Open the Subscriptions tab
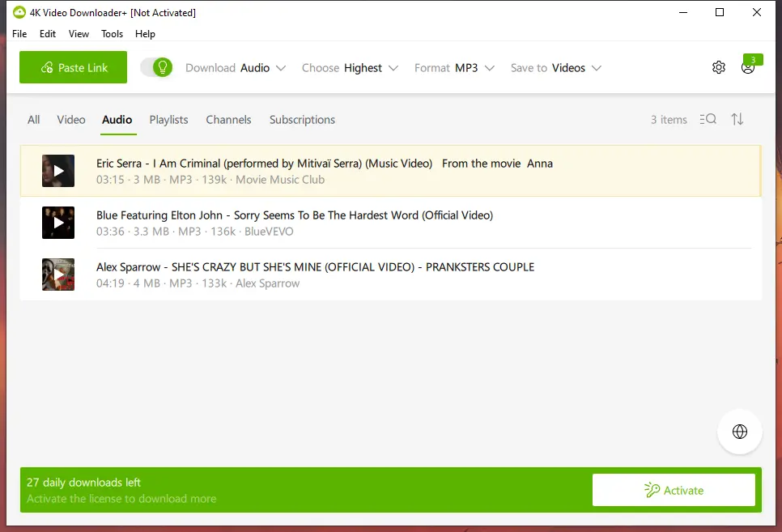Image resolution: width=782 pixels, height=532 pixels. (302, 119)
